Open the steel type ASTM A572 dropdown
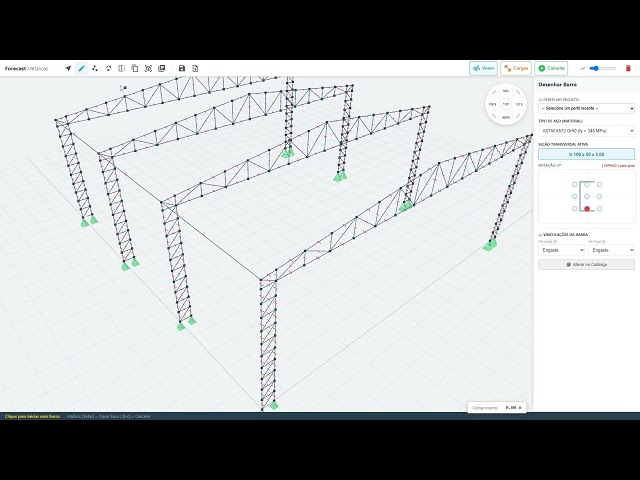 586,131
